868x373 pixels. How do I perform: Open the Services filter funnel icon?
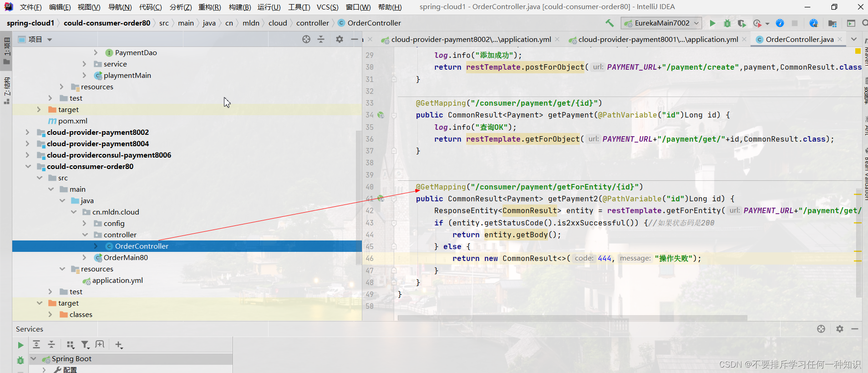pyautogui.click(x=85, y=345)
